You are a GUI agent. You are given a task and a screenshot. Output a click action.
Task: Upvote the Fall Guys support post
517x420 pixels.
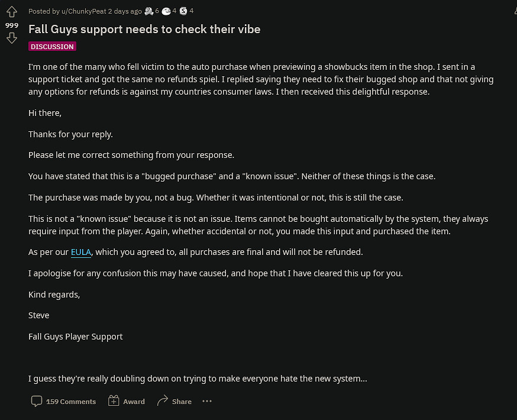tap(11, 12)
